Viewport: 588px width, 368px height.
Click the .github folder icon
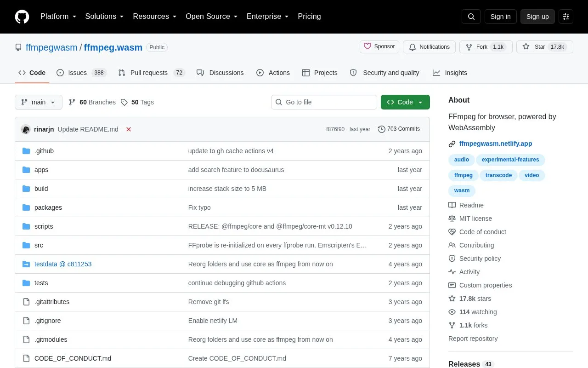26,151
